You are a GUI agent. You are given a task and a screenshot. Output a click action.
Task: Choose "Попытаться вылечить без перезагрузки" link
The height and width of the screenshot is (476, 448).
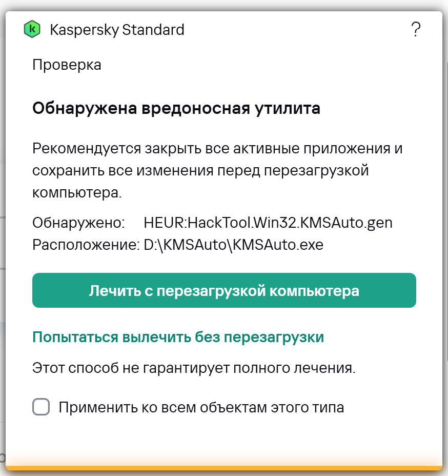point(178,337)
